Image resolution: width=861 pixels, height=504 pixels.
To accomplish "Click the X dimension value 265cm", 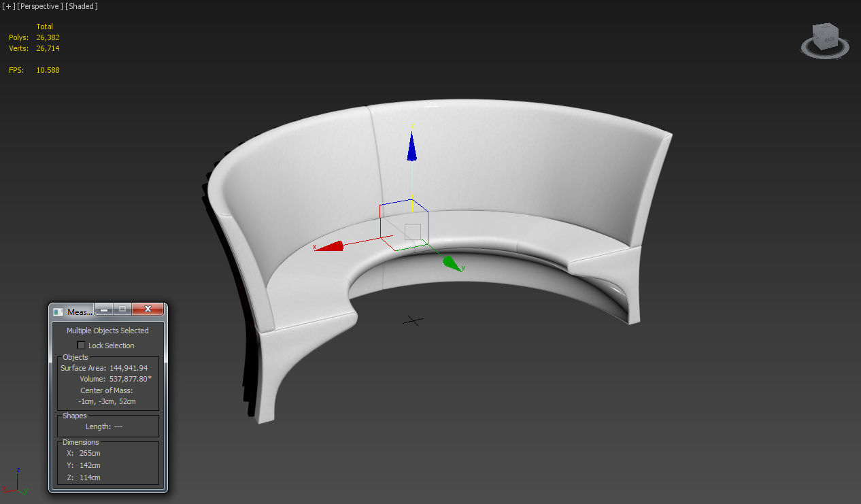I will pyautogui.click(x=90, y=453).
